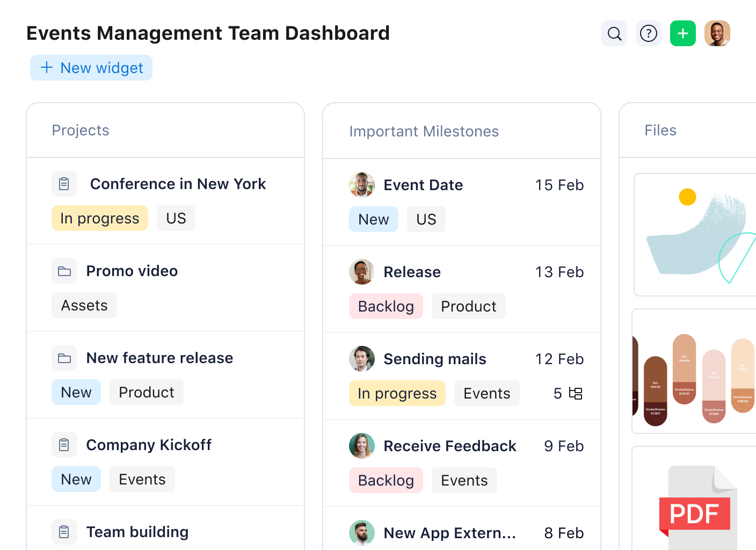Open the Important Milestones widget header
The width and height of the screenshot is (756, 550).
[424, 131]
